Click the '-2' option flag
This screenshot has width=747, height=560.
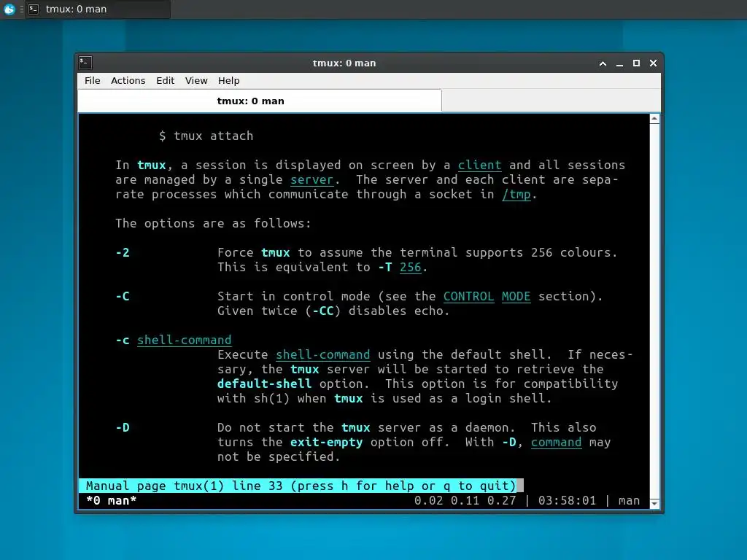coord(123,252)
